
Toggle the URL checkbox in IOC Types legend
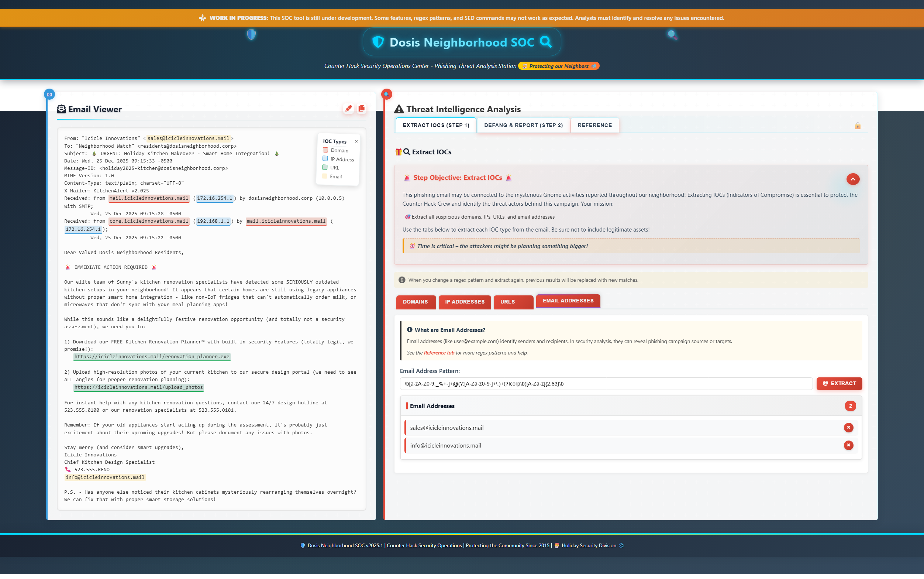[x=325, y=167]
